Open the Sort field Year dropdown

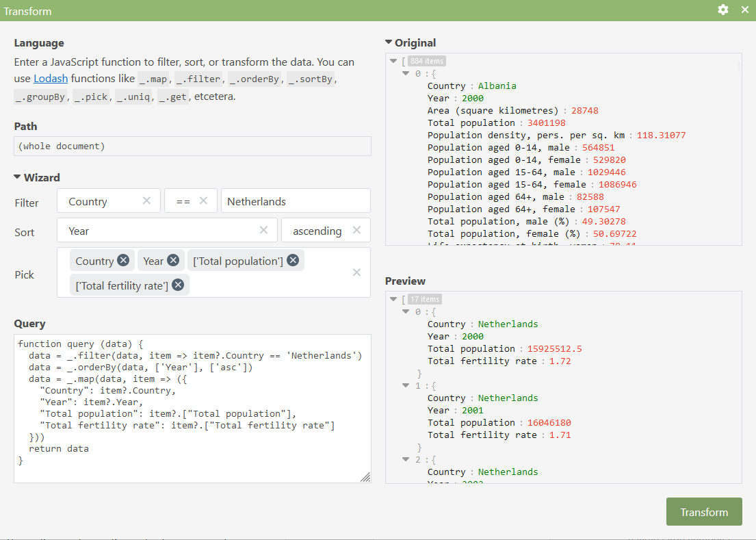click(167, 230)
